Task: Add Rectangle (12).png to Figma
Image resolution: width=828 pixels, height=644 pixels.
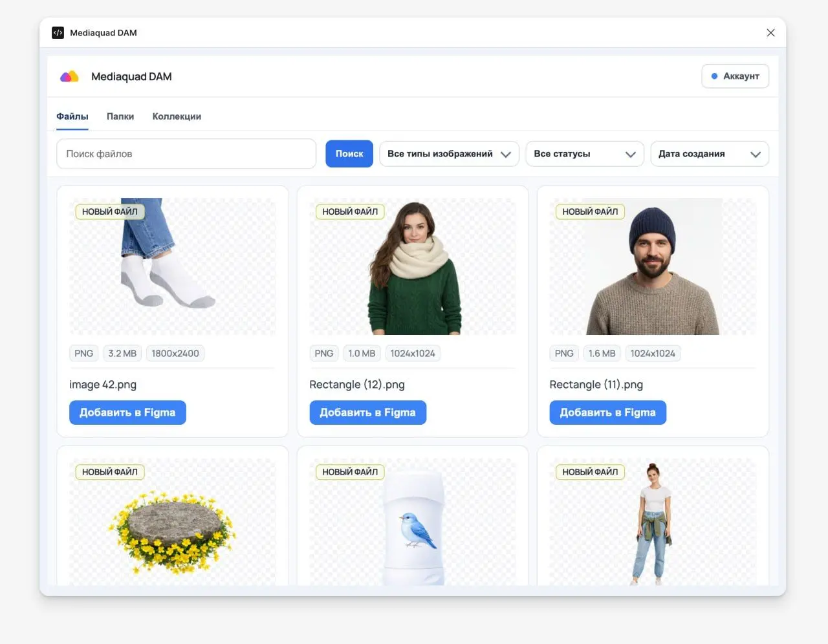Action: [x=367, y=413]
